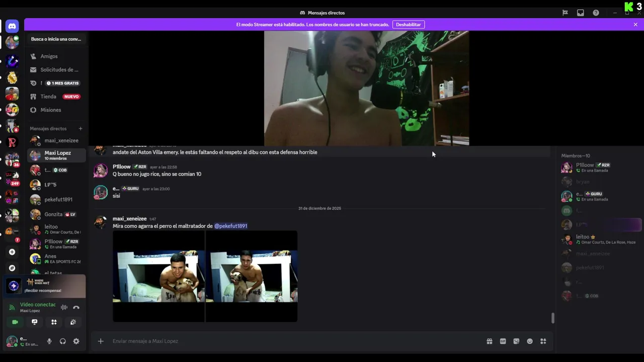Open apps launcher in message bar

pyautogui.click(x=543, y=341)
